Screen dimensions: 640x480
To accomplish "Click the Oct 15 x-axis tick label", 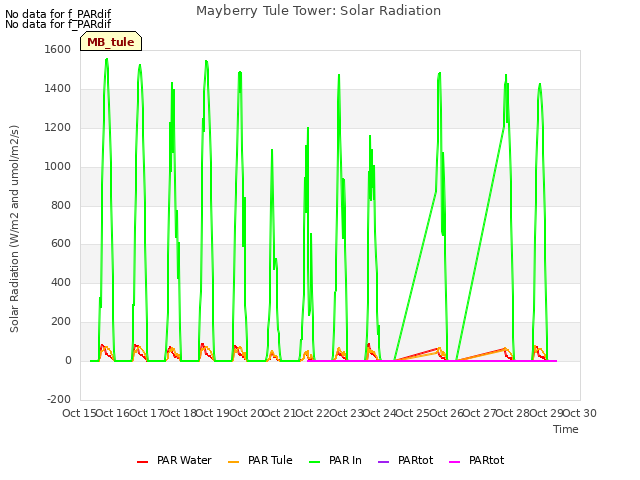I will coord(79,413).
